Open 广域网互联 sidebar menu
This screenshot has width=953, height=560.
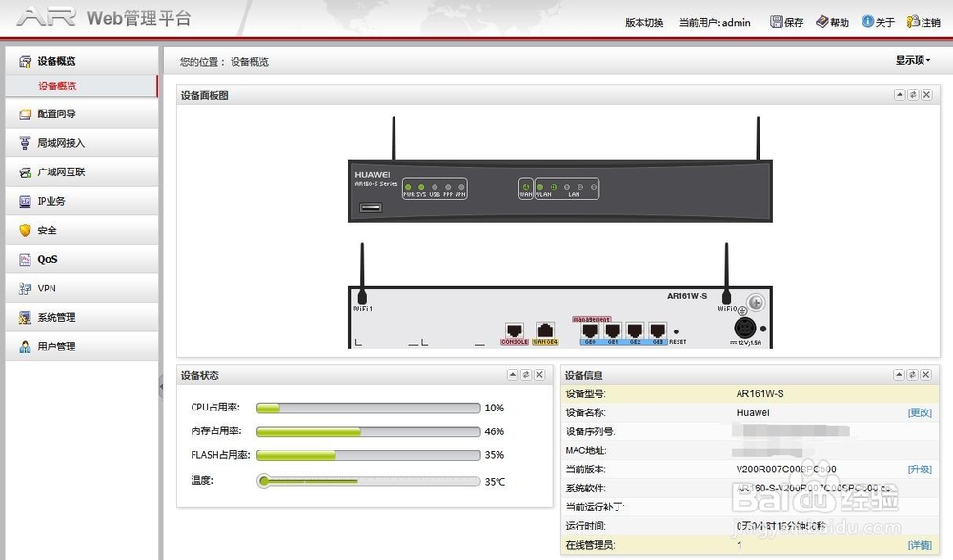coord(81,171)
